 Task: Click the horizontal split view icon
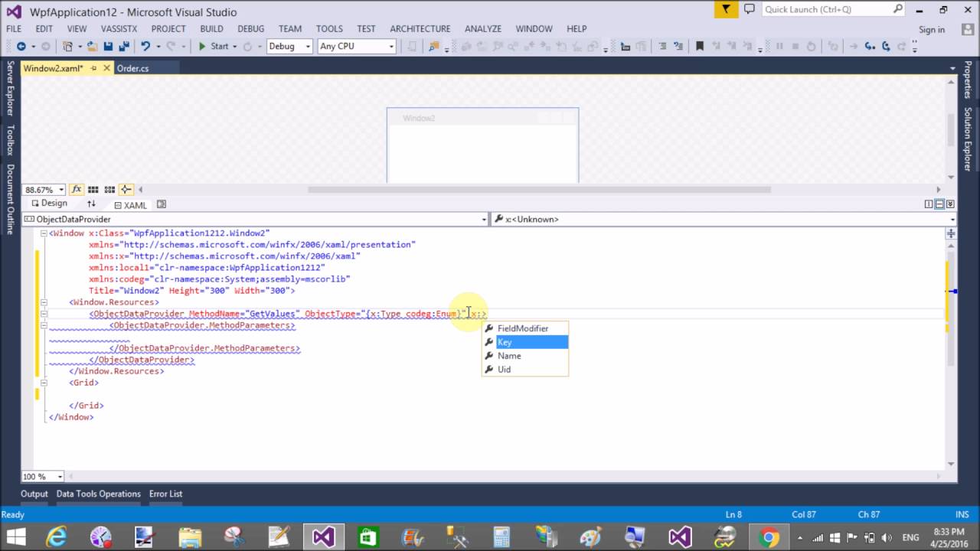tap(939, 204)
